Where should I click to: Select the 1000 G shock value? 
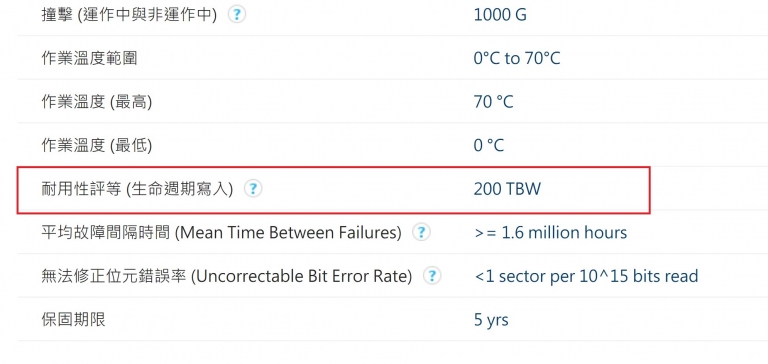click(500, 15)
